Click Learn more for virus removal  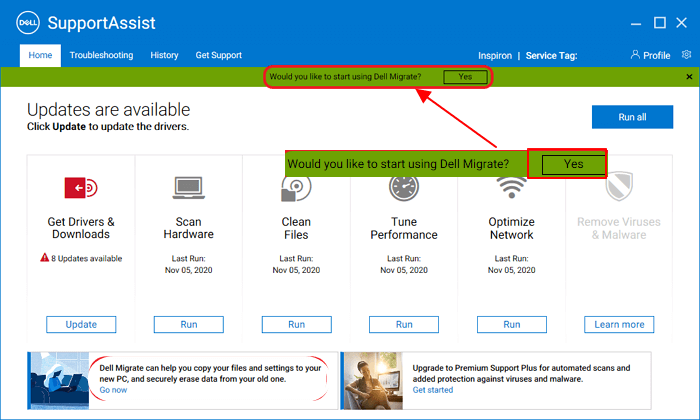coord(619,324)
